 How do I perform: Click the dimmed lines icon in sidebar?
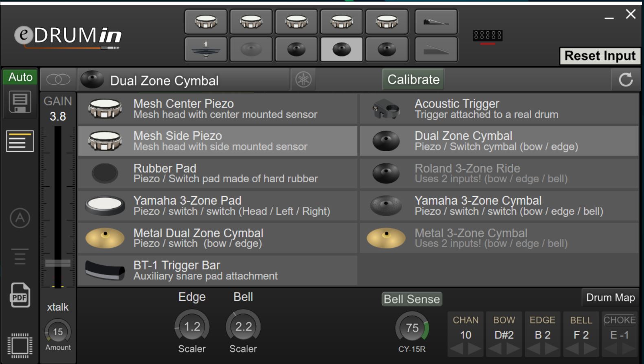coord(20,256)
